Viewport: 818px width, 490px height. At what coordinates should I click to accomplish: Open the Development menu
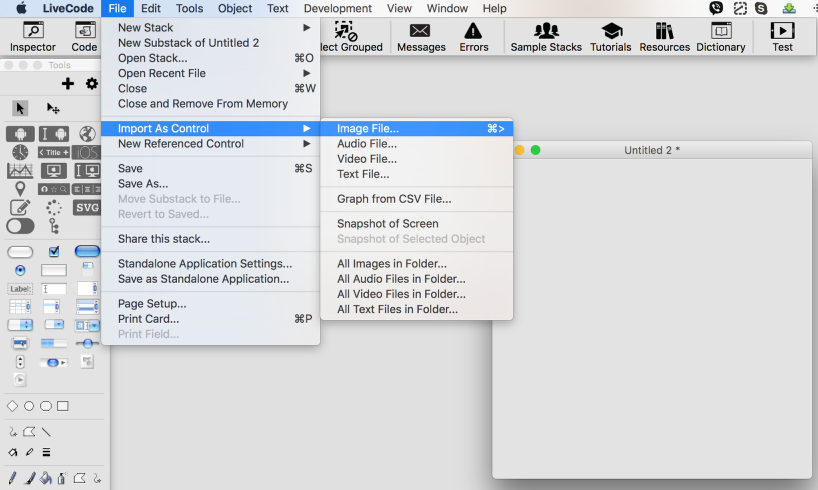click(x=338, y=8)
